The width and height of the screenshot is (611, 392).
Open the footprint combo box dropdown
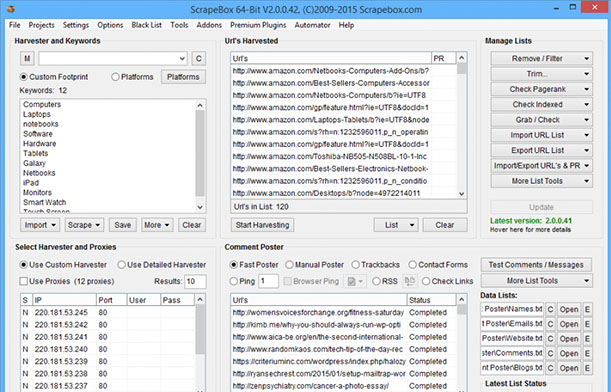(x=182, y=58)
